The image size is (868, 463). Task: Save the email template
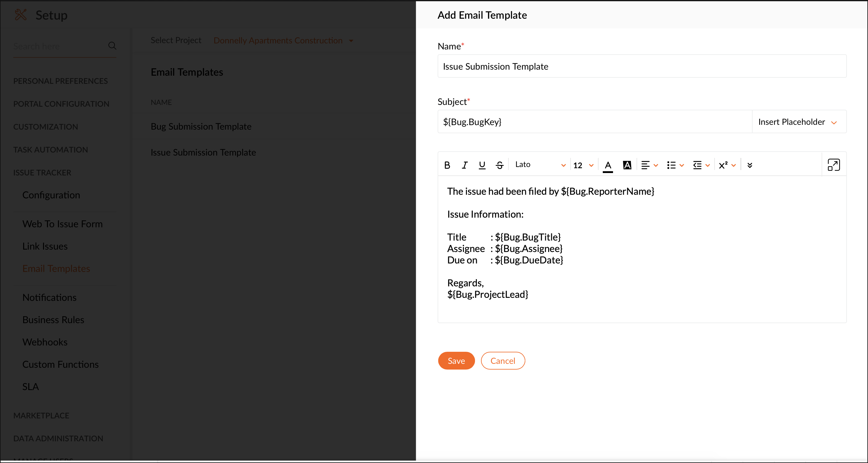coord(456,361)
